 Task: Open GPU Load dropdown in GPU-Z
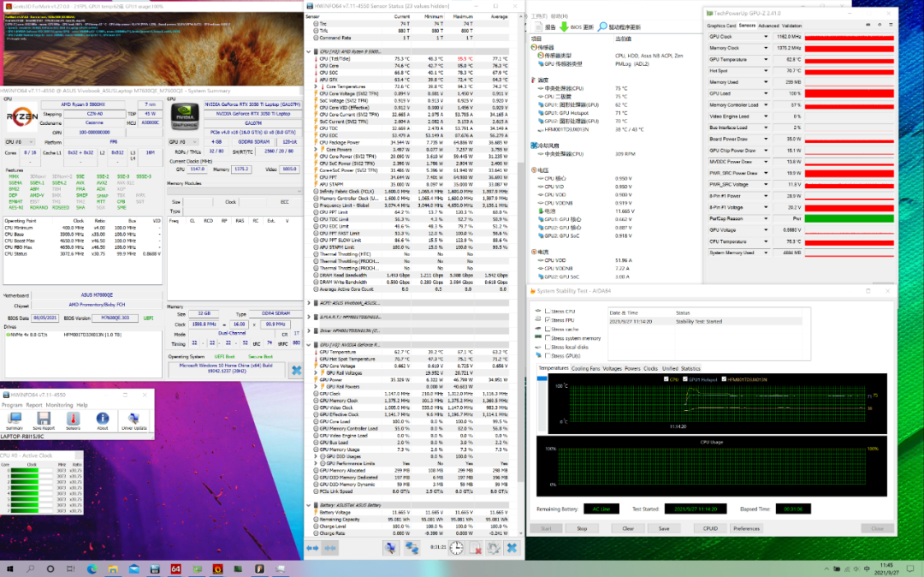[766, 93]
